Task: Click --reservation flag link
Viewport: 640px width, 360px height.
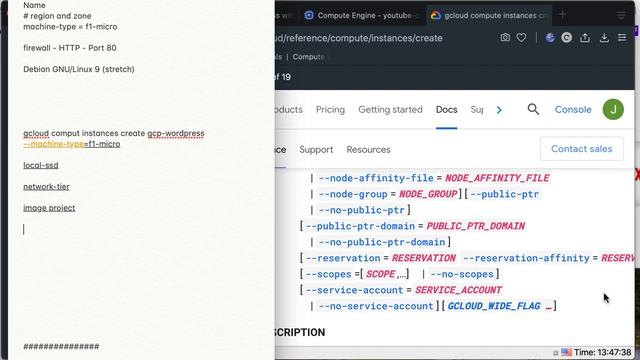Action: point(343,258)
